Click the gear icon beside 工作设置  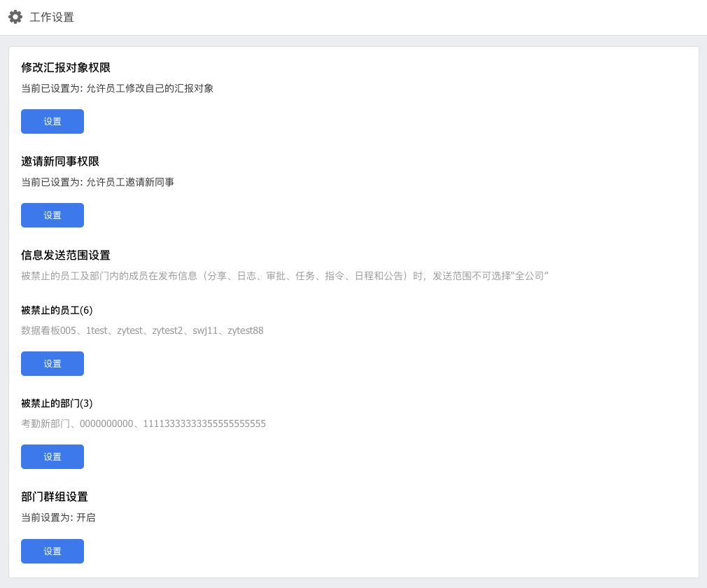[15, 17]
